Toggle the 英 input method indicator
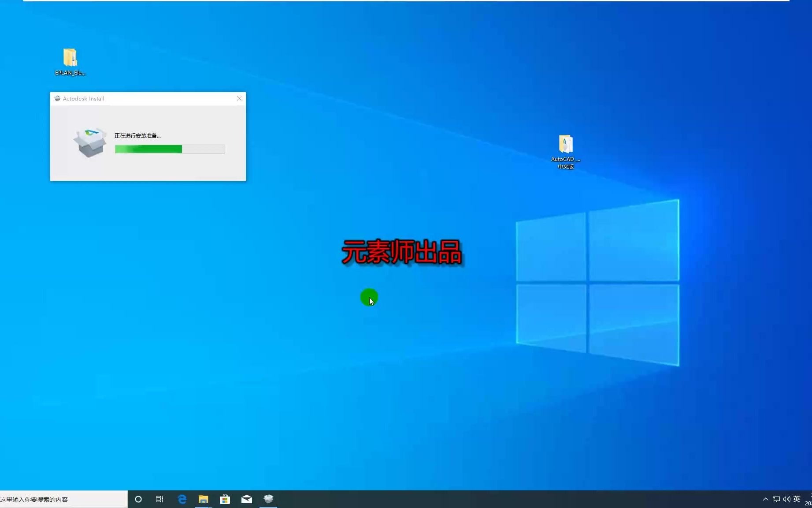This screenshot has height=508, width=812. tap(797, 499)
